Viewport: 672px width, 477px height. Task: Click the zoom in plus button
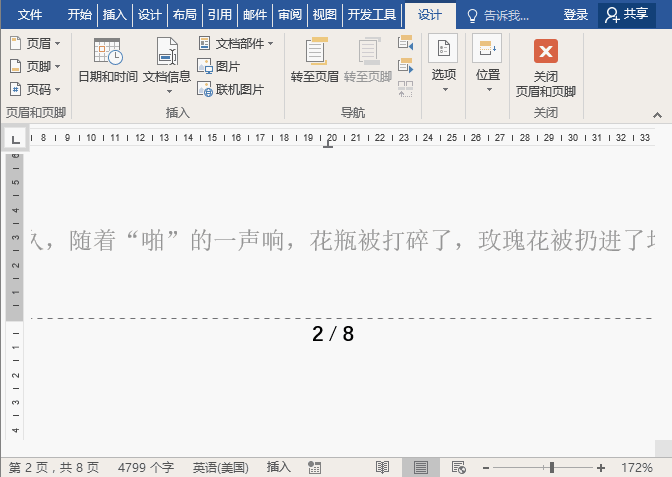coord(601,468)
